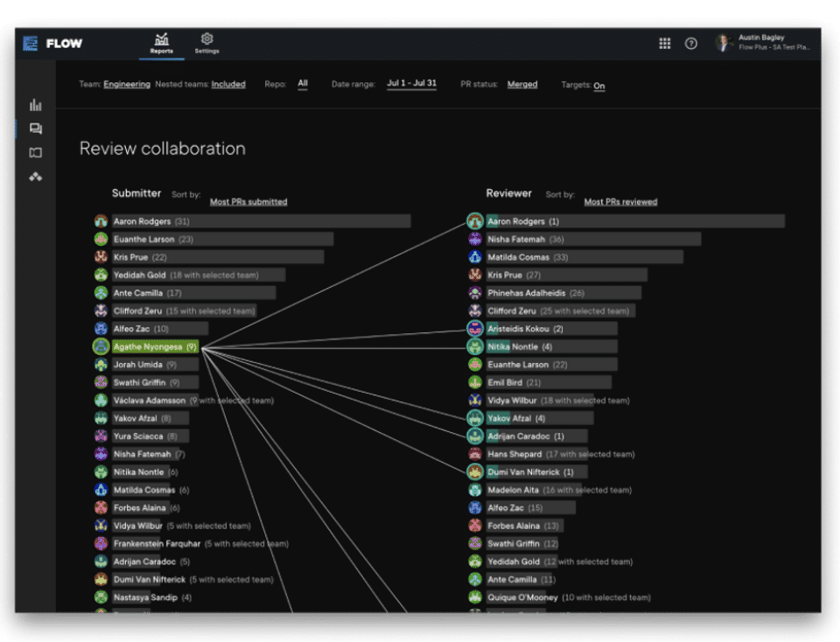Open the Reports tab
The width and height of the screenshot is (840, 642).
click(x=161, y=44)
